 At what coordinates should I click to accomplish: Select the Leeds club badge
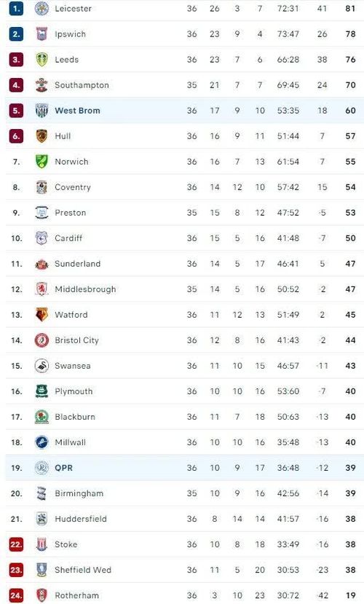pos(41,59)
